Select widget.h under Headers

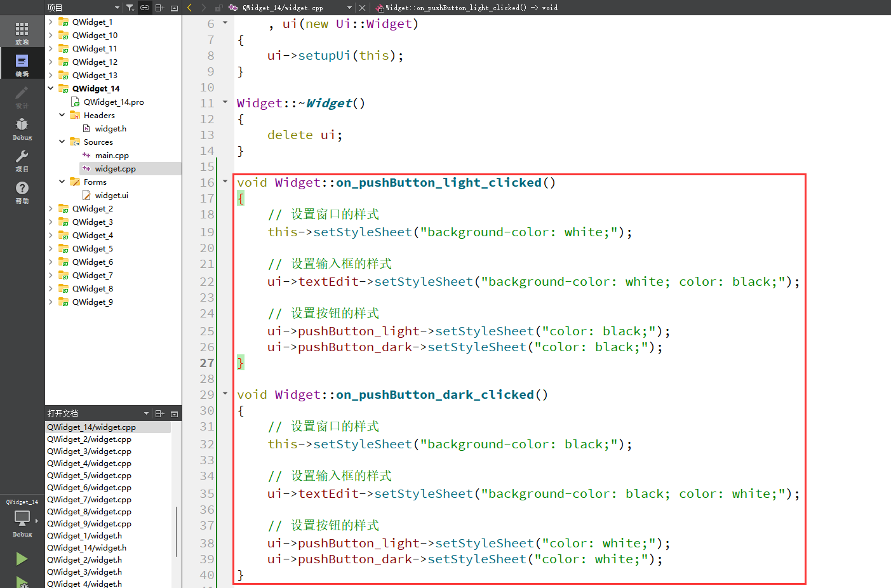tap(111, 128)
